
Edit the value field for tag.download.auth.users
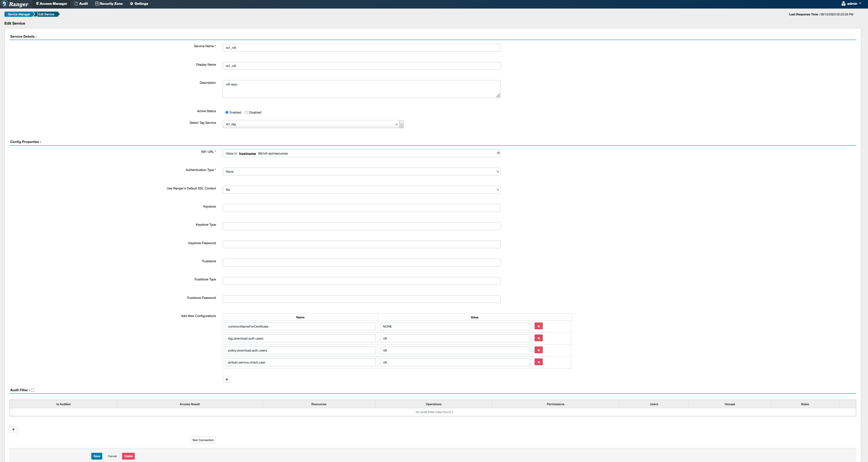click(x=455, y=339)
